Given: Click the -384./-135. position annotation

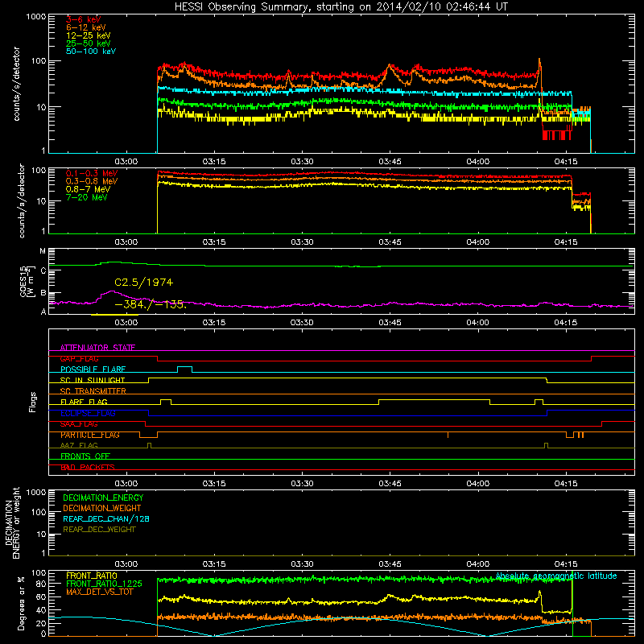Looking at the screenshot, I should [151, 304].
